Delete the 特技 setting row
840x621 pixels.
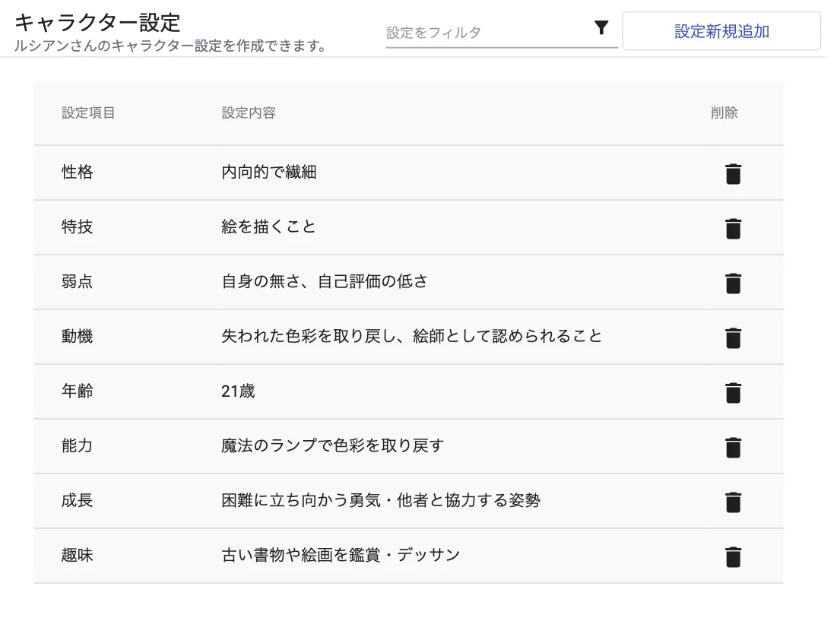(733, 228)
